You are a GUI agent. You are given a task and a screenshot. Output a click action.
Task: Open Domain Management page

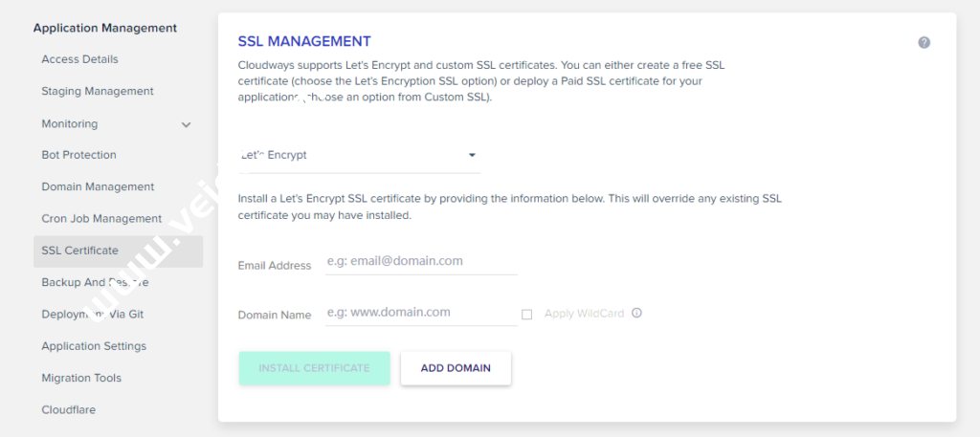[98, 186]
